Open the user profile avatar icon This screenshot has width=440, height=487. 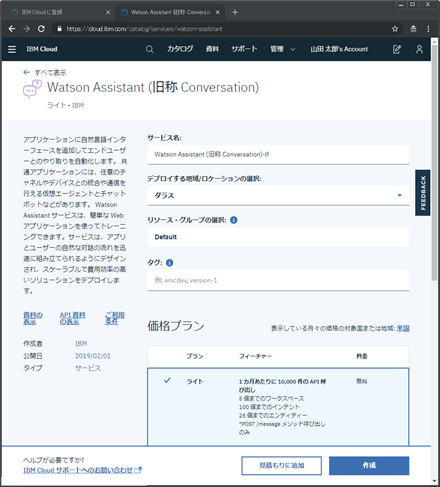point(419,49)
